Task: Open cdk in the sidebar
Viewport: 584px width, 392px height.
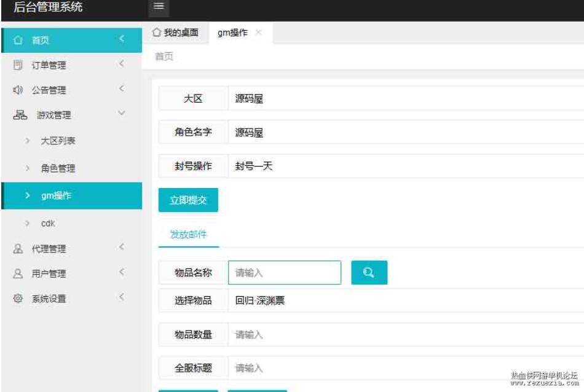Action: tap(48, 224)
